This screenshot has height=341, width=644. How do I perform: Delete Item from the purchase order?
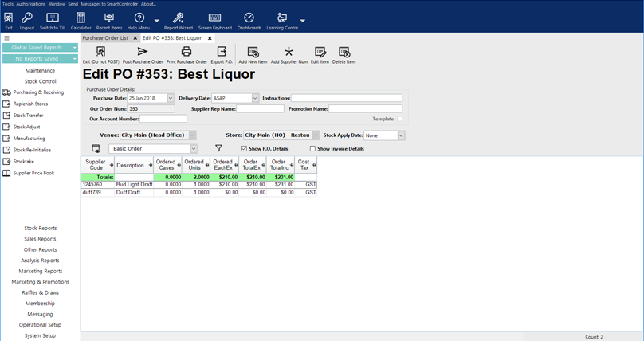point(344,54)
